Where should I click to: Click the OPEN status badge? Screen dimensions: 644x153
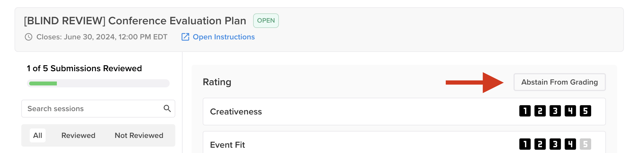point(266,21)
